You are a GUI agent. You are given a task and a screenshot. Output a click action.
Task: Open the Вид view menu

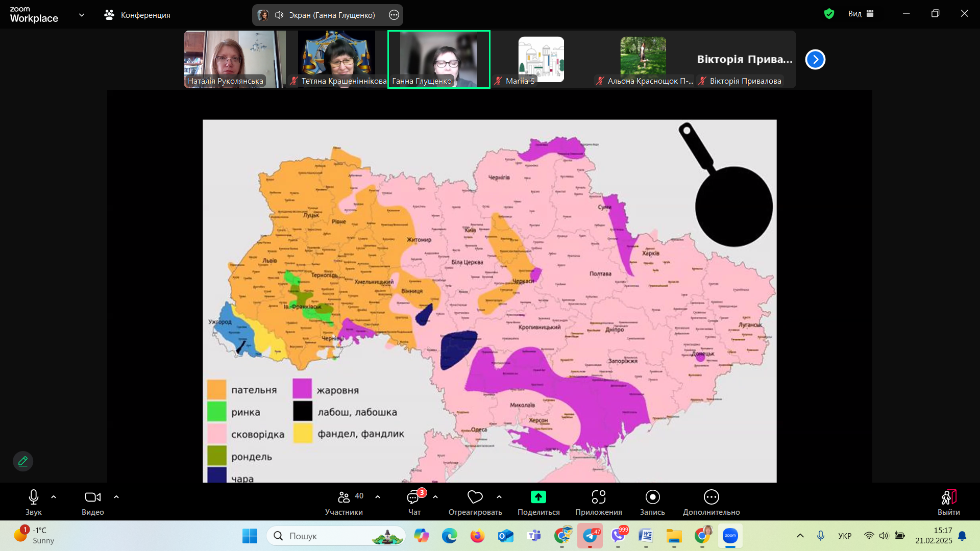(x=861, y=14)
